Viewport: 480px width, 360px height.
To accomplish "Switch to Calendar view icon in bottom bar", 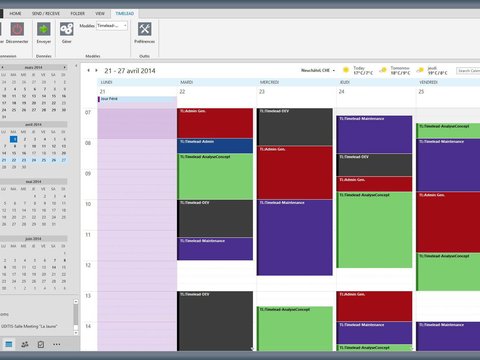I will click(x=9, y=344).
